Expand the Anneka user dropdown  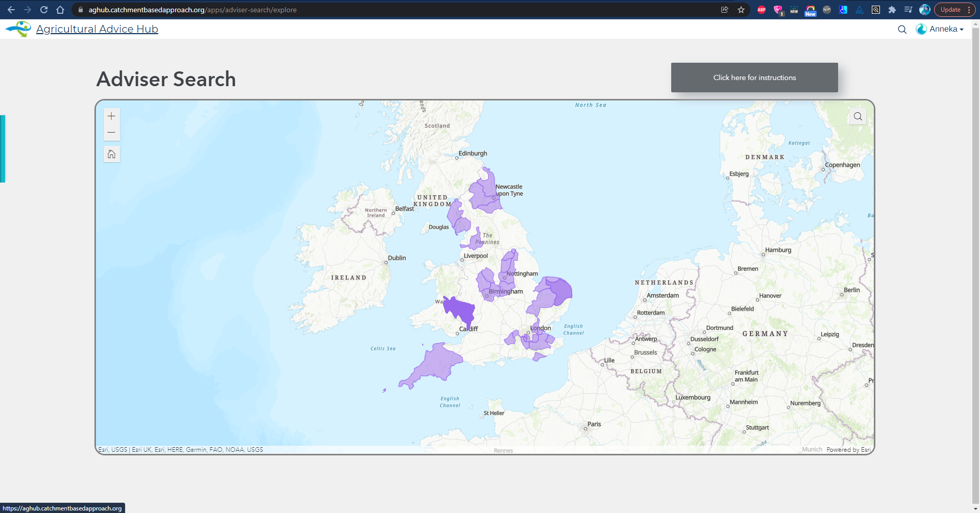(x=940, y=29)
